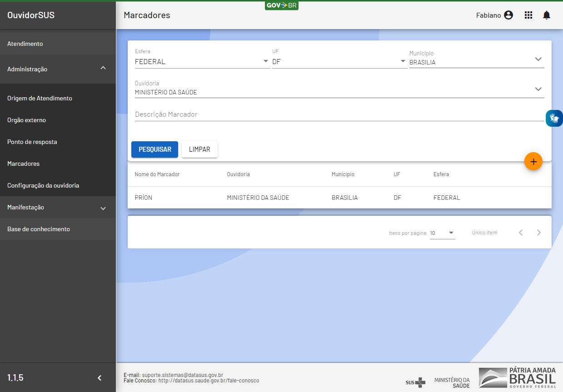
Task: Select Configuração da ouvidoria menu item
Action: pyautogui.click(x=43, y=186)
